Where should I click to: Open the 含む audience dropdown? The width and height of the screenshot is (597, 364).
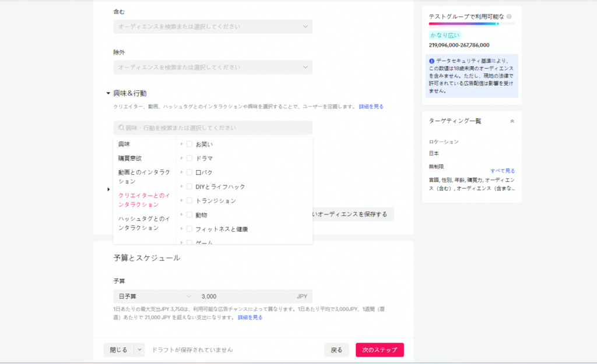tap(213, 27)
